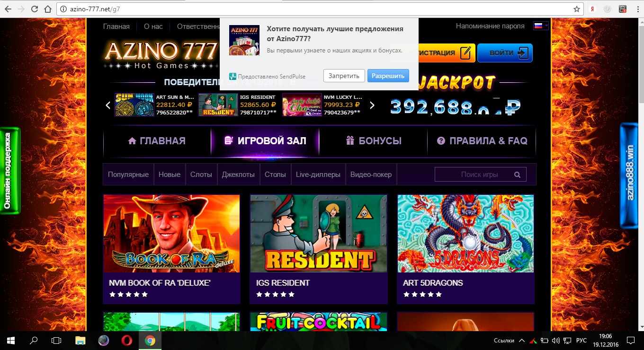Go to БОНУСЫ navigation tab
The width and height of the screenshot is (644, 350).
coord(374,141)
